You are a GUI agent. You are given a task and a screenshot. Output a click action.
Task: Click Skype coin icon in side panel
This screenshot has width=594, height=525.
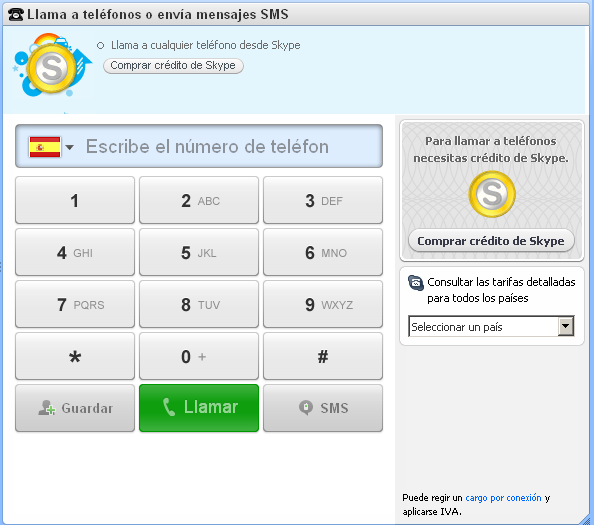(492, 194)
